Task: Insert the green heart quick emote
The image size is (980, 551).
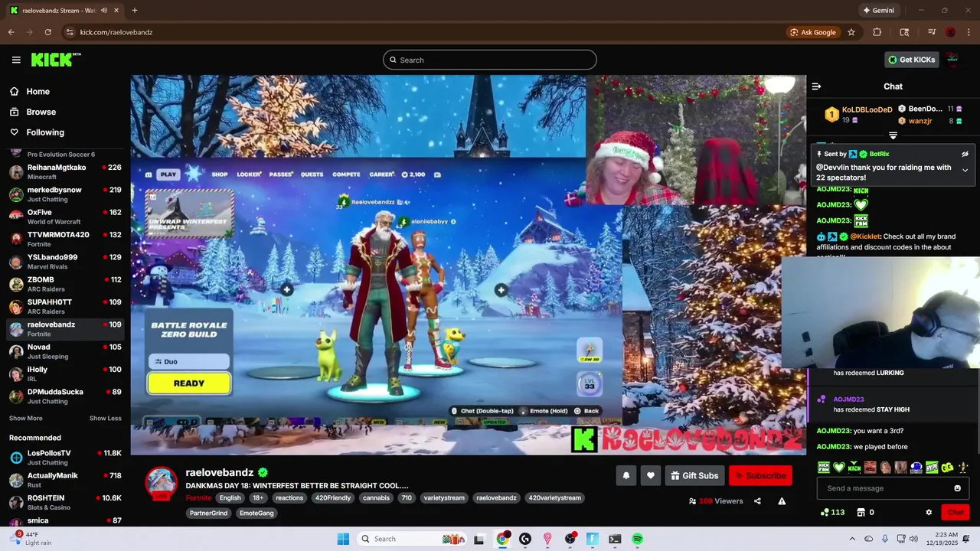Action: tap(839, 468)
